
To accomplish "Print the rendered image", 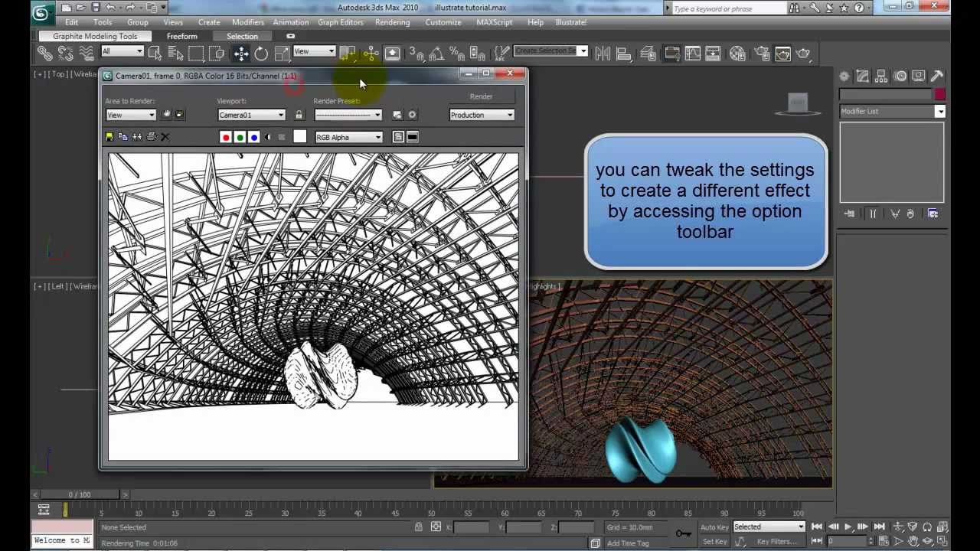I will 151,137.
